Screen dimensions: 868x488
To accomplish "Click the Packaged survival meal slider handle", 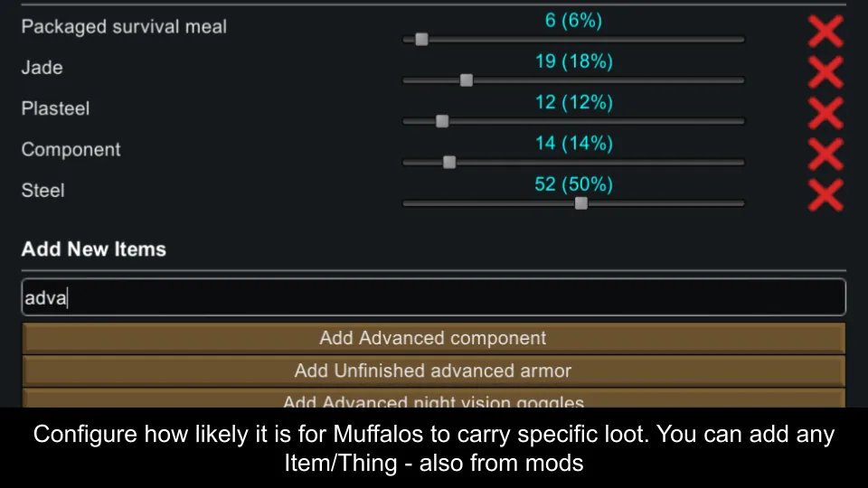I will 421,40.
